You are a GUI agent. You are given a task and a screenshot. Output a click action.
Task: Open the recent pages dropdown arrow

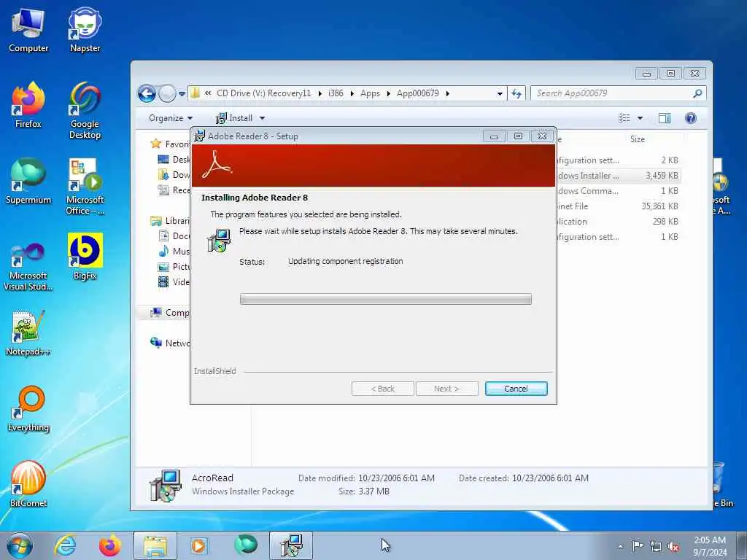(182, 94)
